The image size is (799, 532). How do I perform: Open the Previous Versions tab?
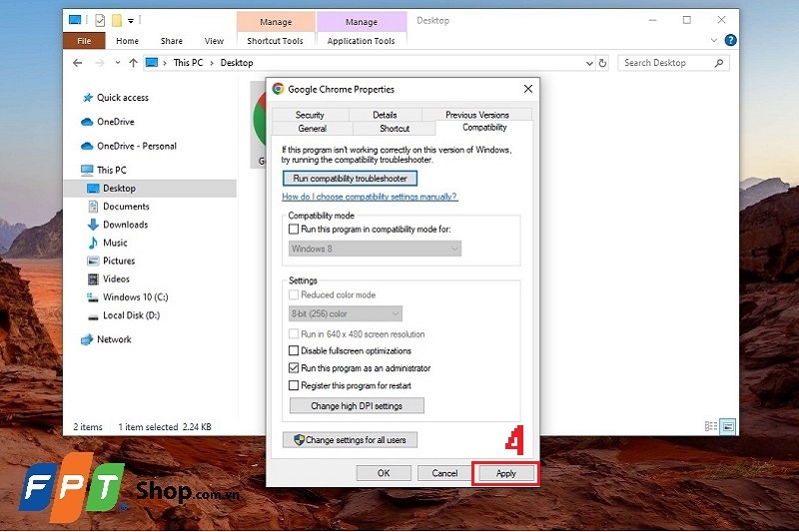477,115
